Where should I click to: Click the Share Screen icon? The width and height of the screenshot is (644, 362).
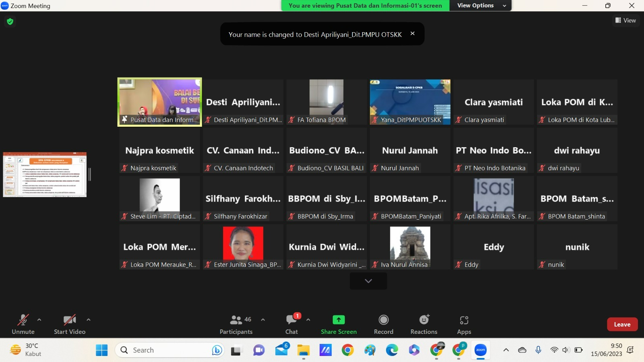[x=339, y=320]
